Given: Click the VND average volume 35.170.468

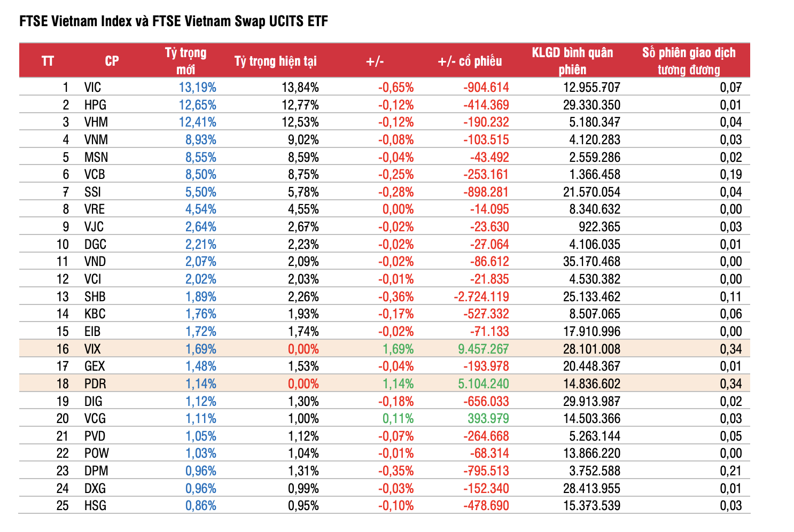Looking at the screenshot, I should click(591, 262).
